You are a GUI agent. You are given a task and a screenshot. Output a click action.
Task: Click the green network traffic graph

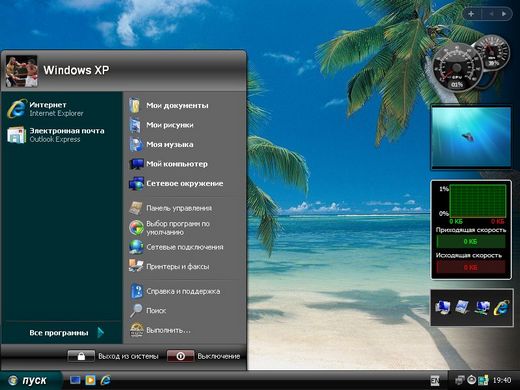click(477, 201)
